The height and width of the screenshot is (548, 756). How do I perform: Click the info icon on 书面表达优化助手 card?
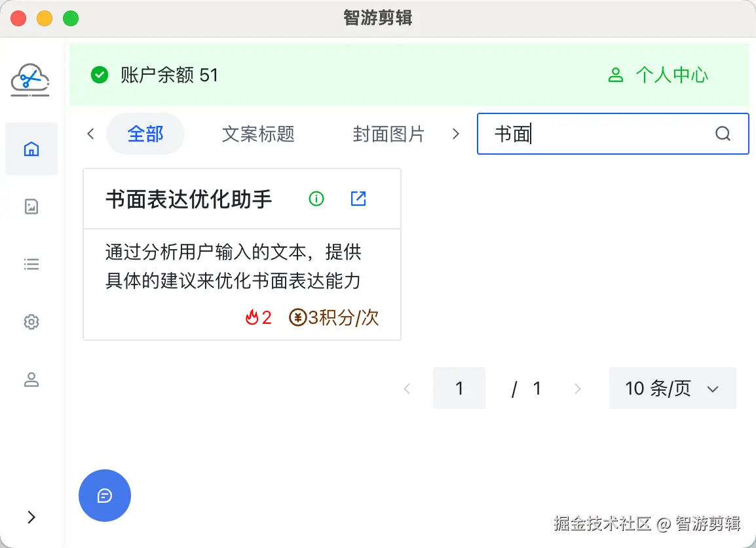[x=316, y=199]
